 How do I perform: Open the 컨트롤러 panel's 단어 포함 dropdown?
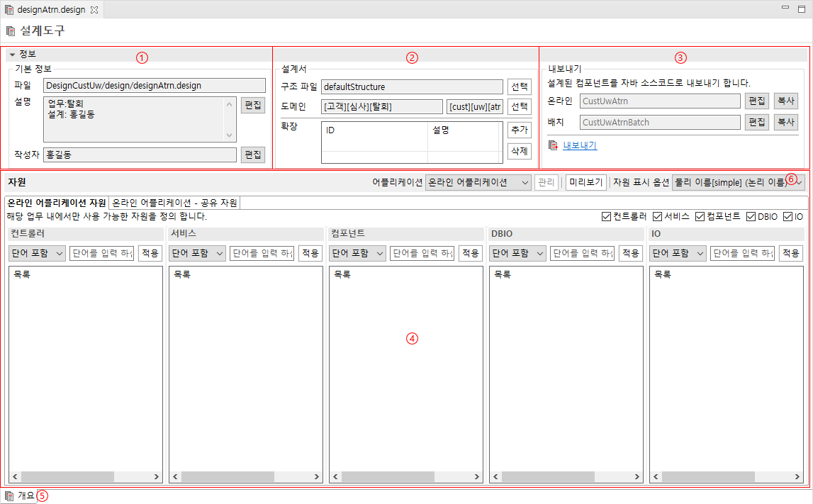point(37,252)
